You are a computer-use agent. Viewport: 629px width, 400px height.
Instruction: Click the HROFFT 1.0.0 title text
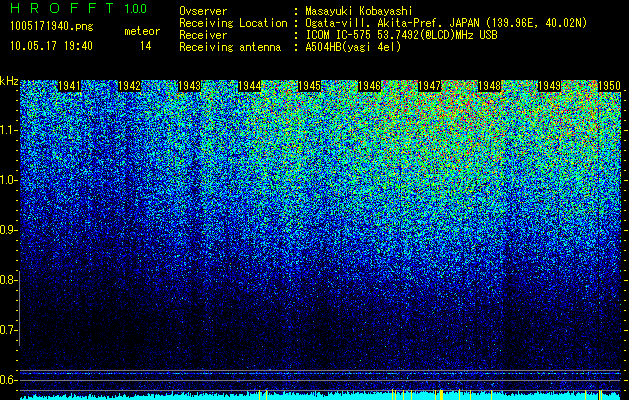tap(78, 8)
